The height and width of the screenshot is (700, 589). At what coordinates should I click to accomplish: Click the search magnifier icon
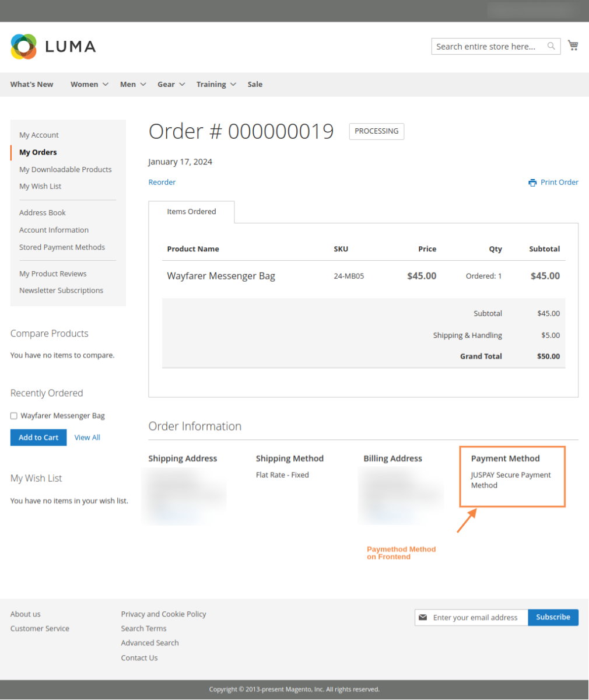[x=551, y=46]
